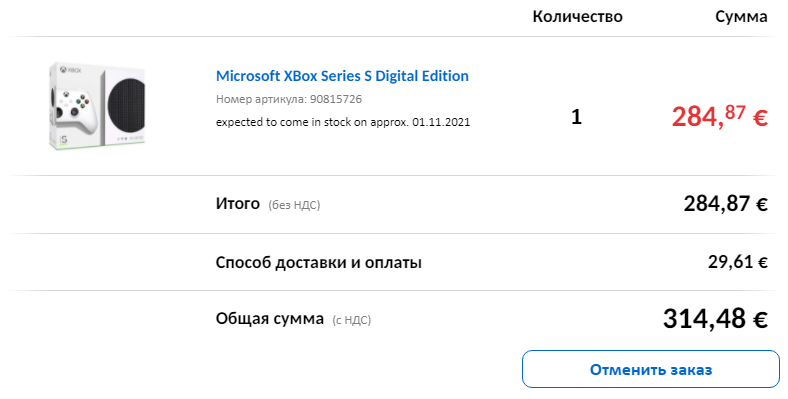The image size is (788, 399).
Task: Click the black circular vent on the console image
Action: click(126, 107)
